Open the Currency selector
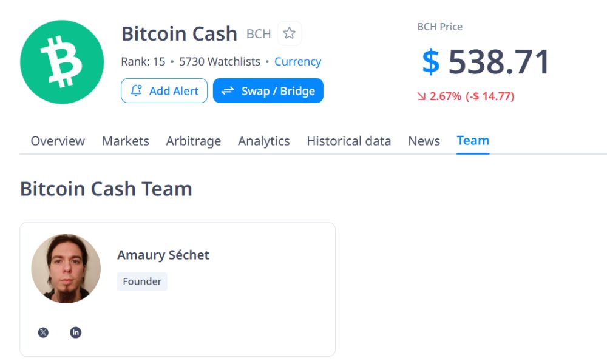 click(297, 61)
